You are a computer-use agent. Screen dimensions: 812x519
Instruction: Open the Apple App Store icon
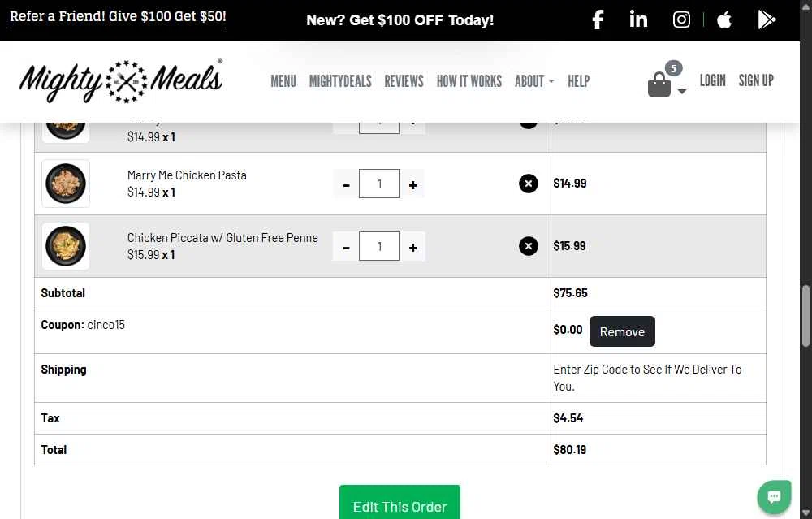(724, 19)
